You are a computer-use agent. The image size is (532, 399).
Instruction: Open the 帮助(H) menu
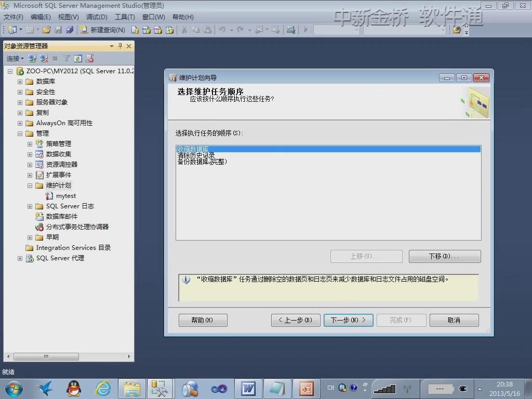pos(183,17)
